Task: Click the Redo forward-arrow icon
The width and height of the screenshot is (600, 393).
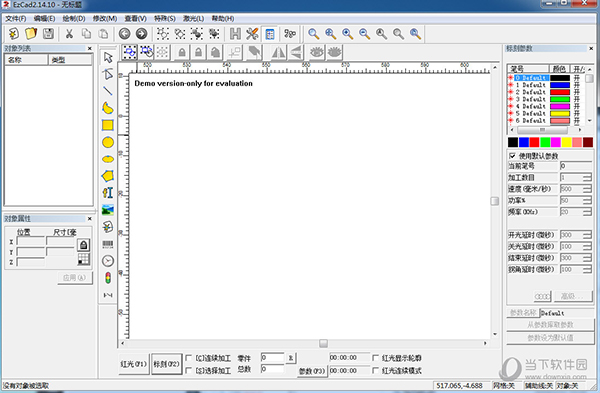Action: 142,34
